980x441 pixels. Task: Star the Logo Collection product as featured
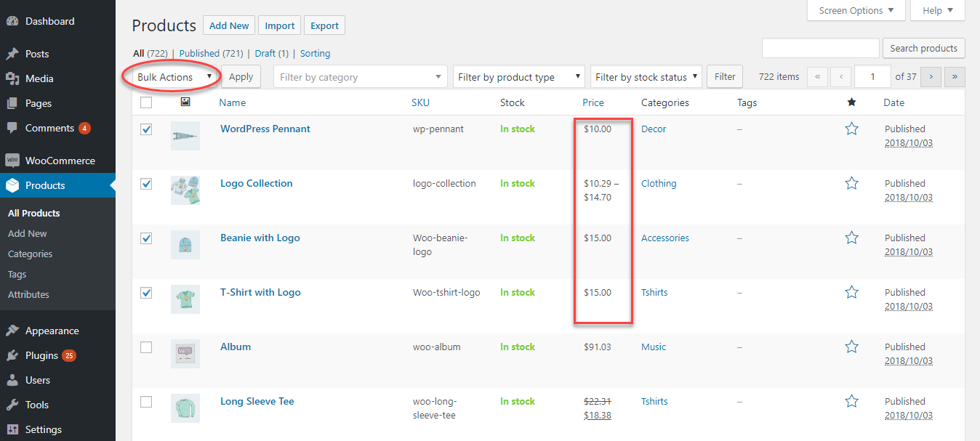click(852, 183)
